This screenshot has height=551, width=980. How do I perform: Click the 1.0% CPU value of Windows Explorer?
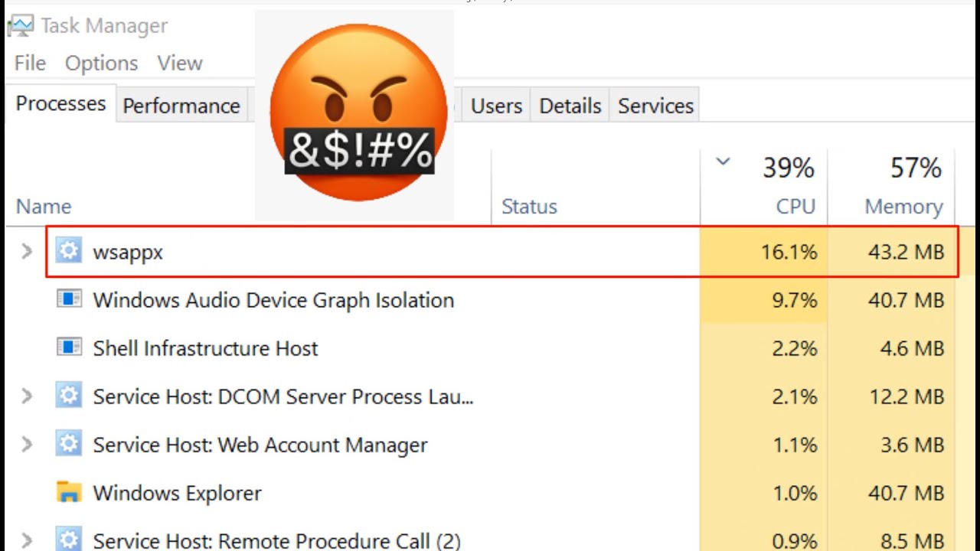pyautogui.click(x=794, y=493)
